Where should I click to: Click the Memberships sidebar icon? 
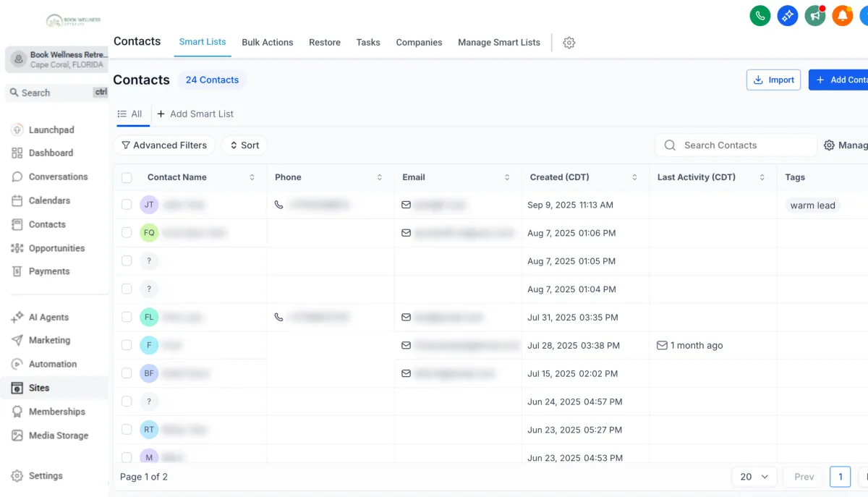click(17, 412)
